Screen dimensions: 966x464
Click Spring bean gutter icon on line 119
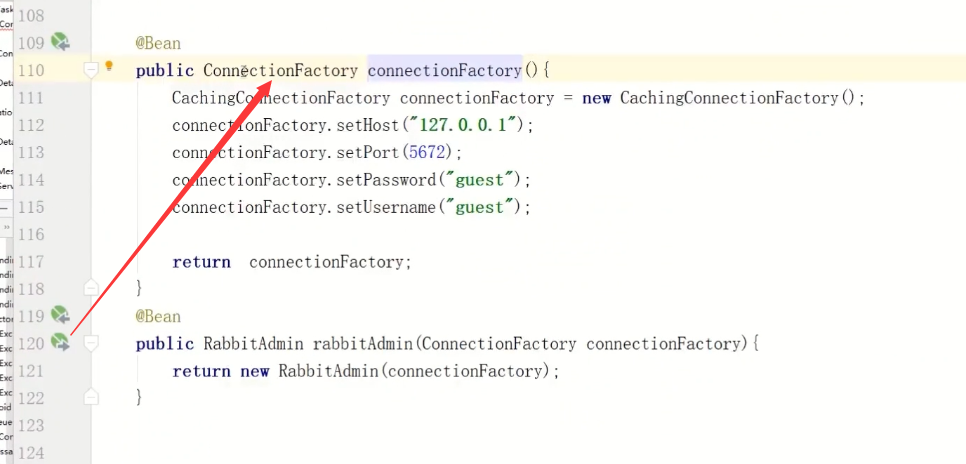point(60,315)
